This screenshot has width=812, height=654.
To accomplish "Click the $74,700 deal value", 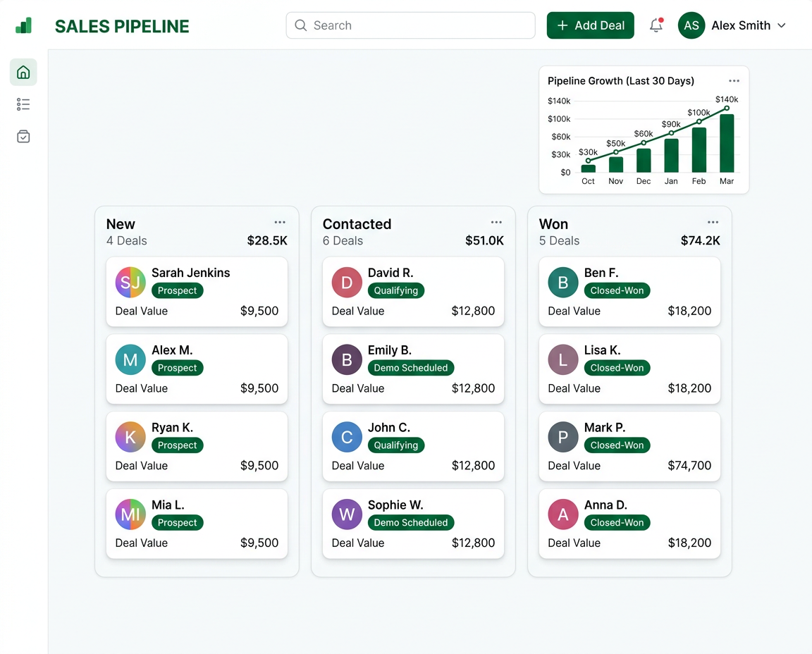I will 689,466.
